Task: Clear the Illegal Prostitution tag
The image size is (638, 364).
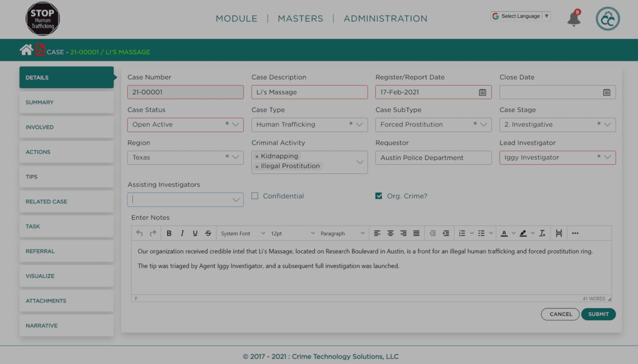Action: pos(257,166)
